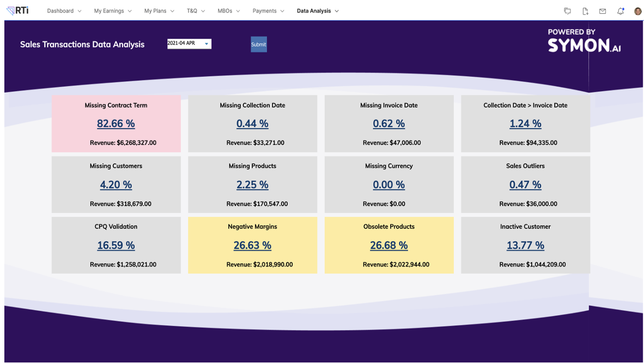Open the user profile avatar
Viewport: 644px width, 363px height.
(x=637, y=10)
